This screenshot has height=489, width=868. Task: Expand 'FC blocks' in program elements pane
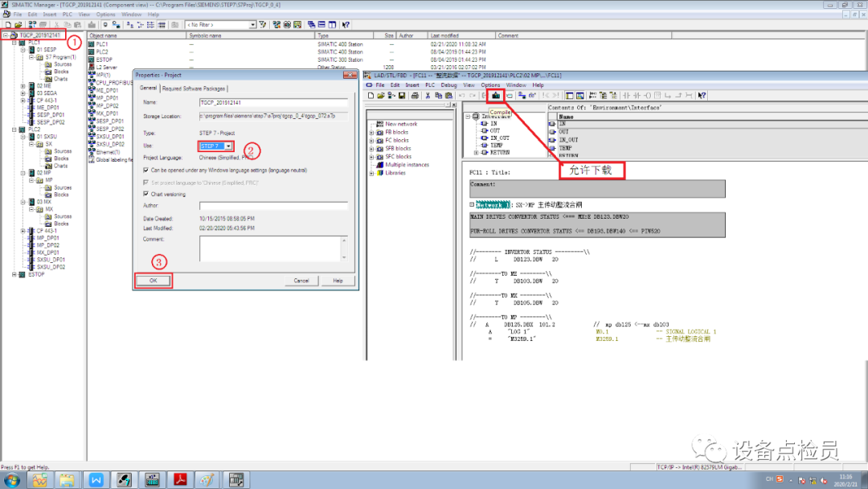coord(371,141)
